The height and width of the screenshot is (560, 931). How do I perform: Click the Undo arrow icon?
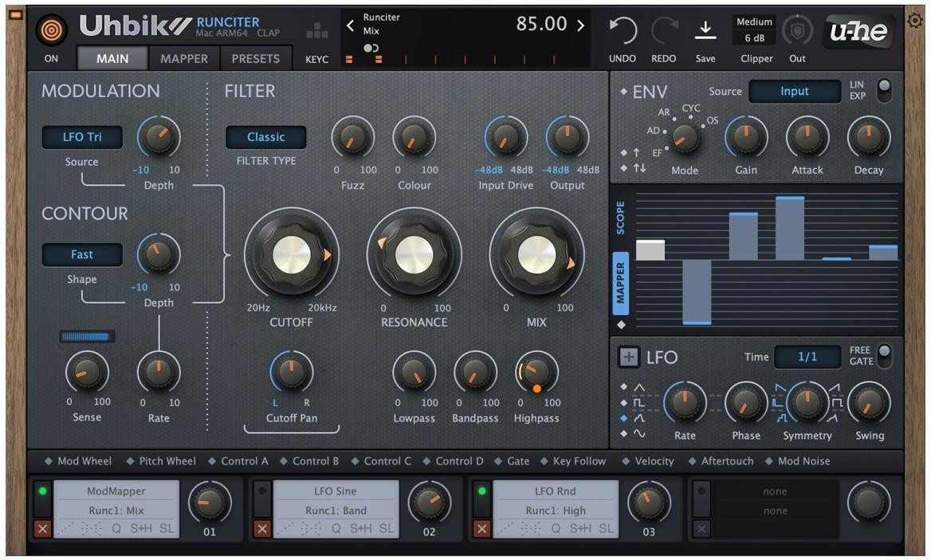click(x=623, y=30)
